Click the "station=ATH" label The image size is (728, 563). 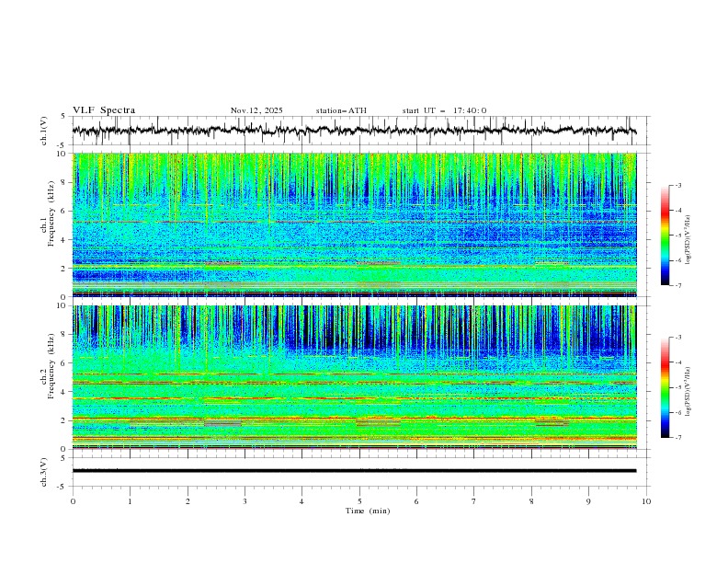(x=341, y=110)
